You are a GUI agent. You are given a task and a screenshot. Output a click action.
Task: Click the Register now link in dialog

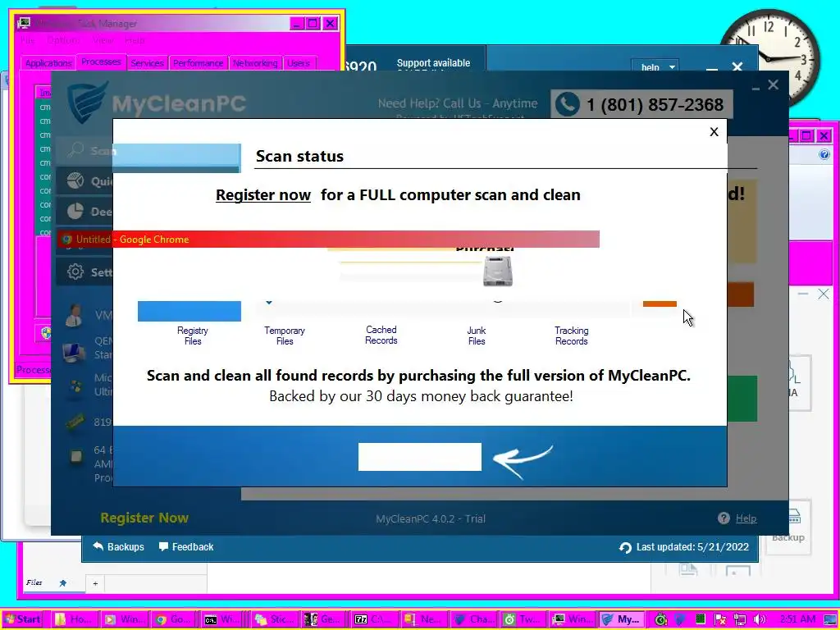pyautogui.click(x=263, y=195)
